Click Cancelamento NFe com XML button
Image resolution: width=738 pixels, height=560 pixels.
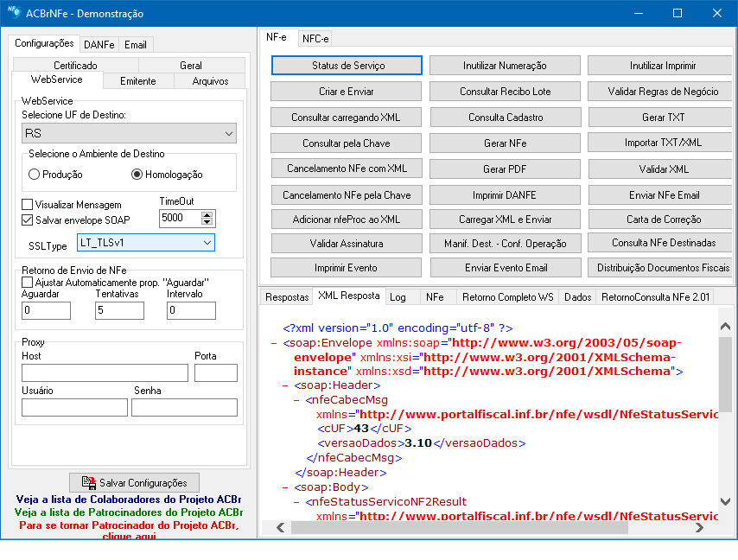click(347, 169)
